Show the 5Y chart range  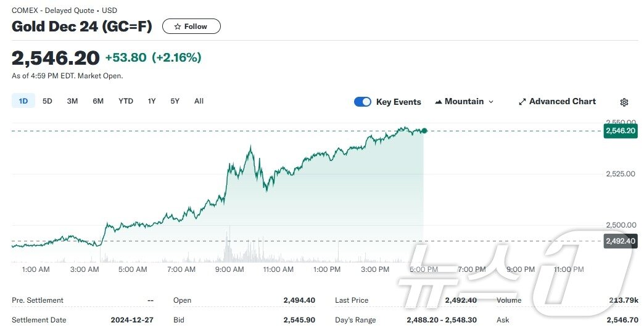point(175,101)
